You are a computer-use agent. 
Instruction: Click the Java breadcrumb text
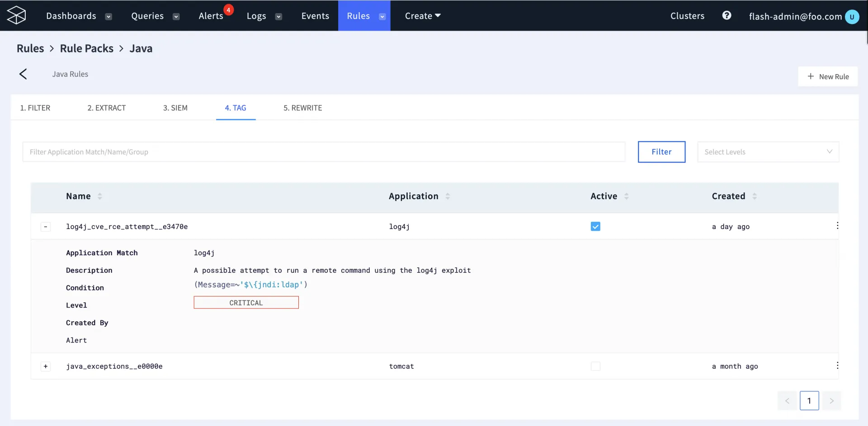click(141, 48)
